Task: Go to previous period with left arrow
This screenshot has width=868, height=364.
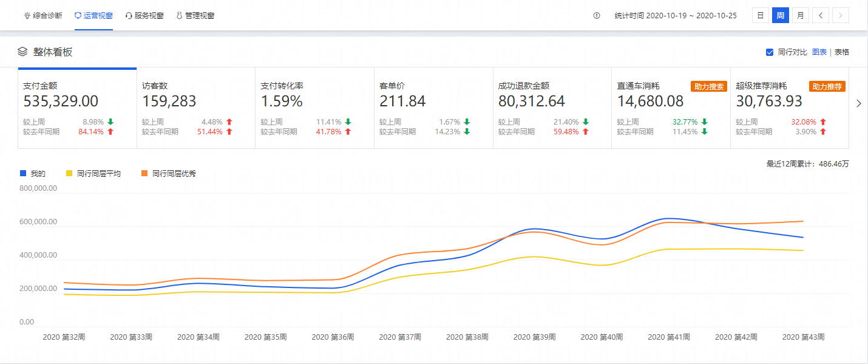Action: point(820,16)
